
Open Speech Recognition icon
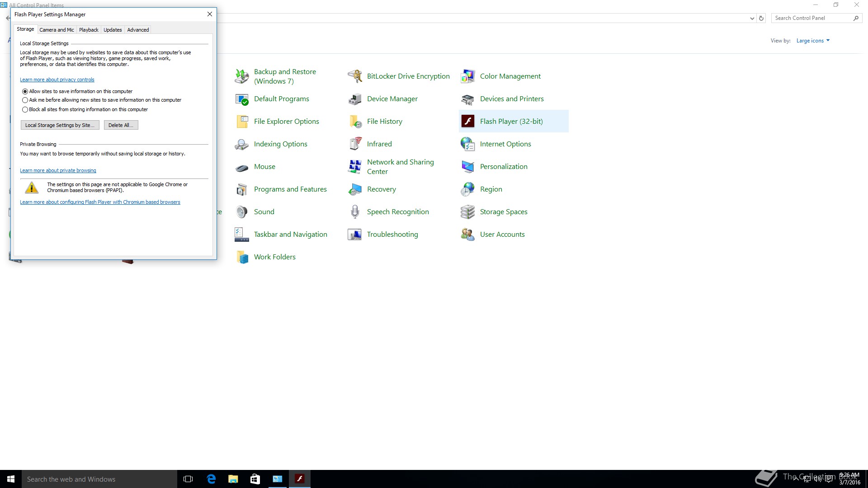[x=355, y=212]
